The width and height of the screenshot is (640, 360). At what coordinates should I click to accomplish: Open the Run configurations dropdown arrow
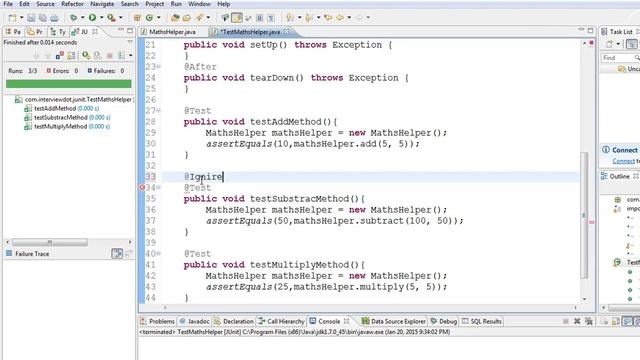[x=101, y=18]
